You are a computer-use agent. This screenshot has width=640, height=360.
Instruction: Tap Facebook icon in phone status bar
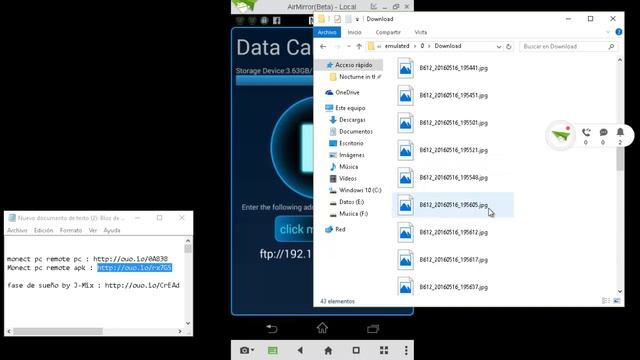[277, 20]
